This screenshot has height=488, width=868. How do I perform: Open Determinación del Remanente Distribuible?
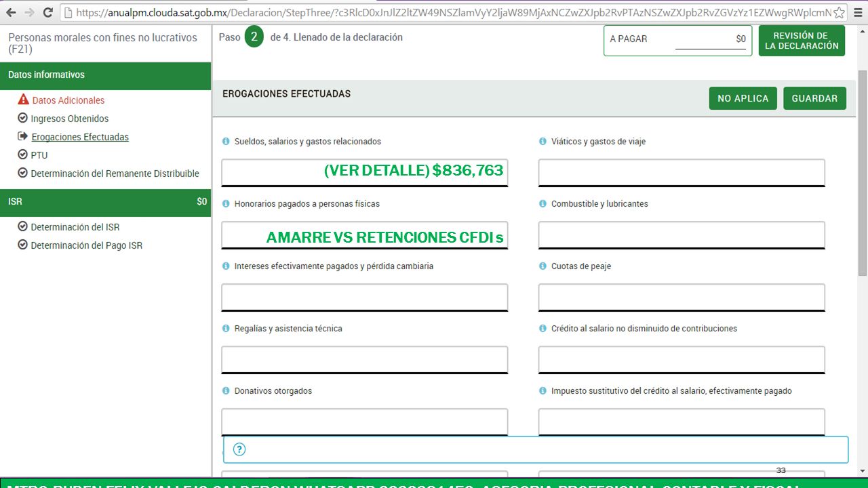[x=115, y=174]
